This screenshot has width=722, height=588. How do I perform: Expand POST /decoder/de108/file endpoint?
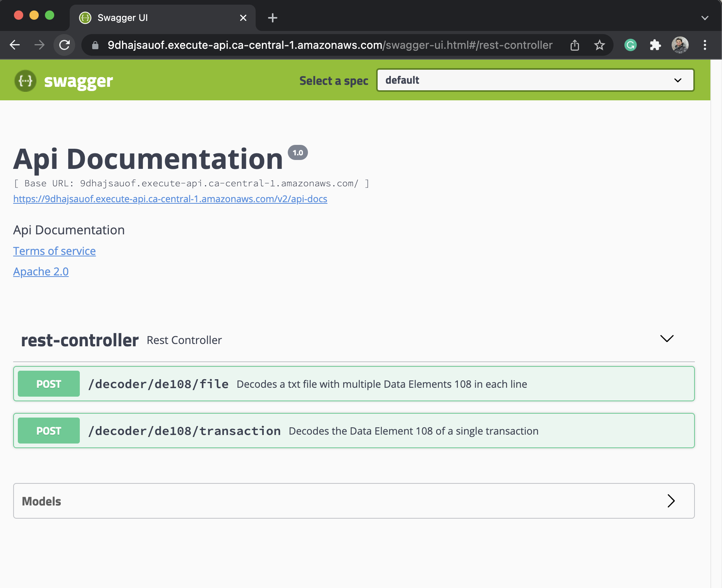click(354, 384)
